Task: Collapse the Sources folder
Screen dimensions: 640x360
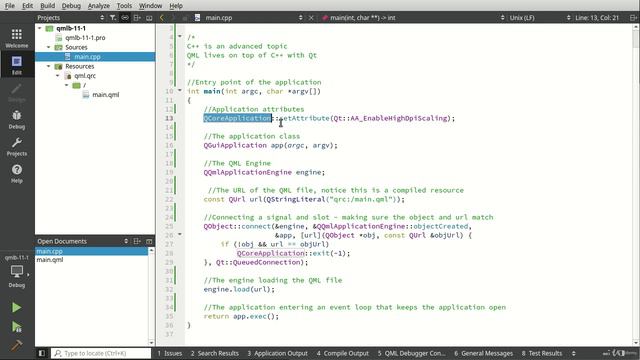Action: (x=49, y=47)
